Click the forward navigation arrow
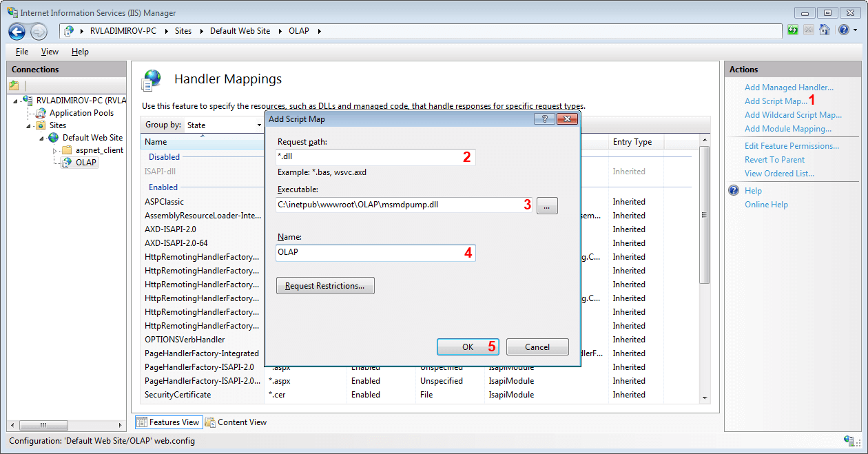The width and height of the screenshot is (868, 454). pyautogui.click(x=39, y=30)
